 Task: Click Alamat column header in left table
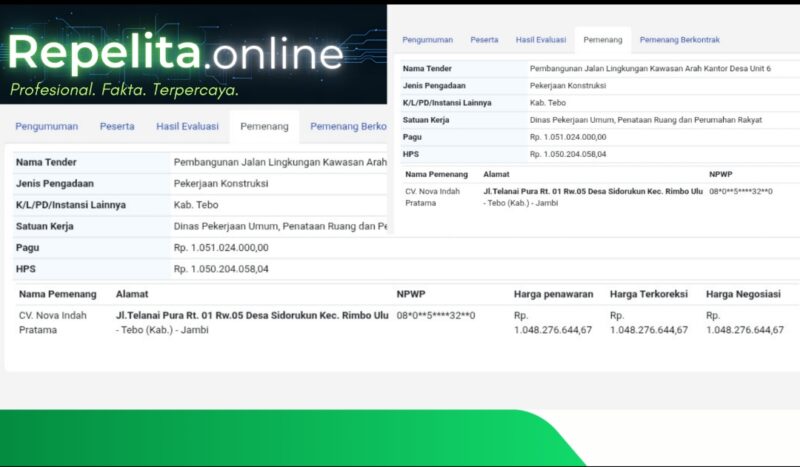point(132,294)
